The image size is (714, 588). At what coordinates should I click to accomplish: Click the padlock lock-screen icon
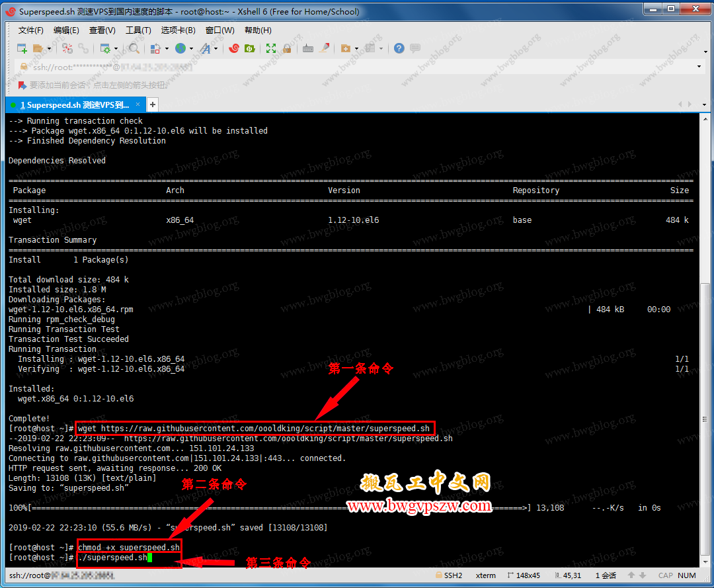point(287,48)
